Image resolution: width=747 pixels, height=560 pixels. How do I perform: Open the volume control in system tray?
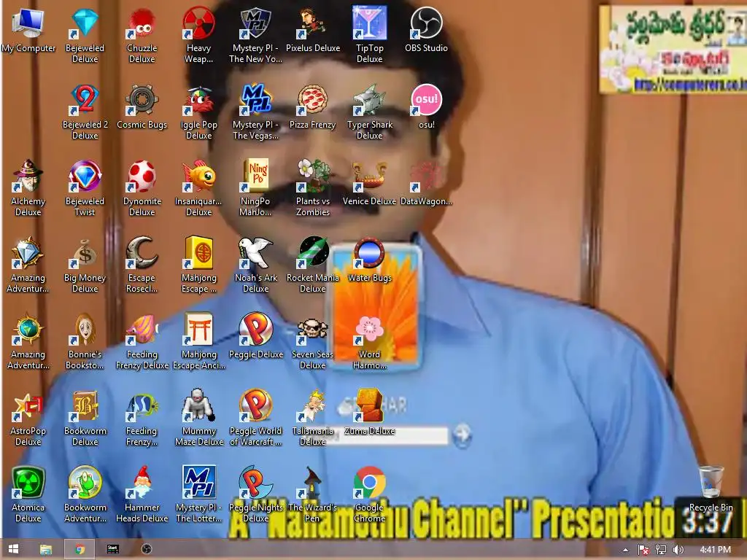click(678, 550)
